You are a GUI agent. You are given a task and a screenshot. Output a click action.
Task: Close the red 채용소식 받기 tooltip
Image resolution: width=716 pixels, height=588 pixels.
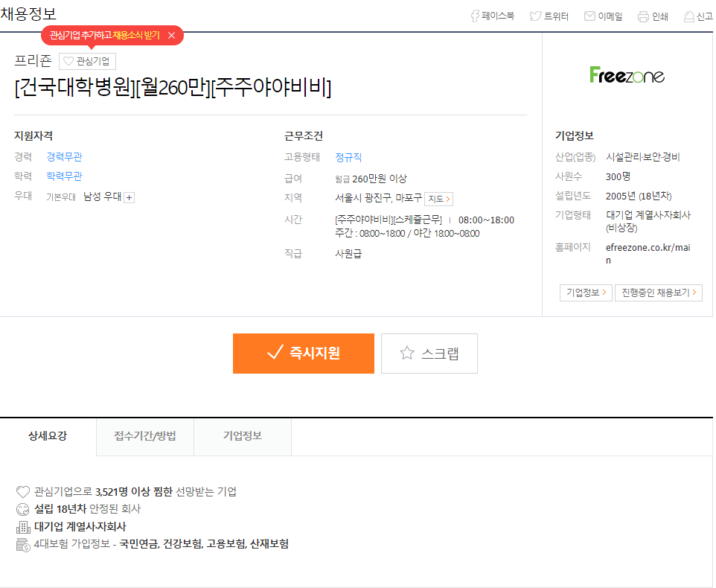point(172,35)
